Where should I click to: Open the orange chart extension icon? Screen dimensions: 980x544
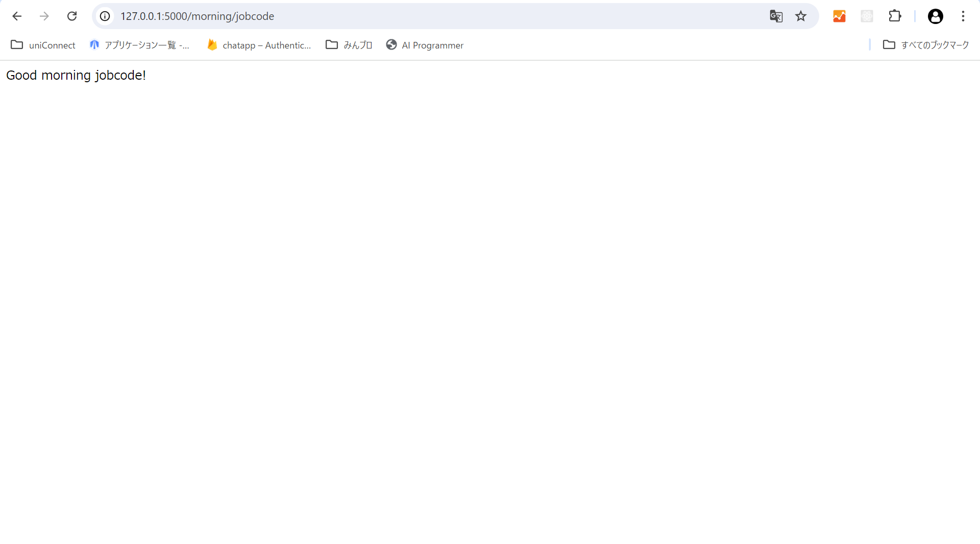[x=839, y=16]
